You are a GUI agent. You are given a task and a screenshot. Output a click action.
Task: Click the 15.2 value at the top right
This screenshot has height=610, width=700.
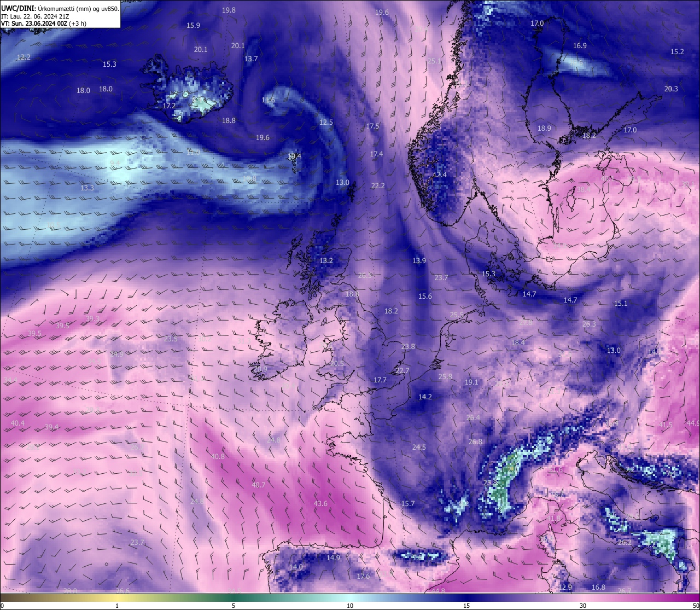click(677, 52)
